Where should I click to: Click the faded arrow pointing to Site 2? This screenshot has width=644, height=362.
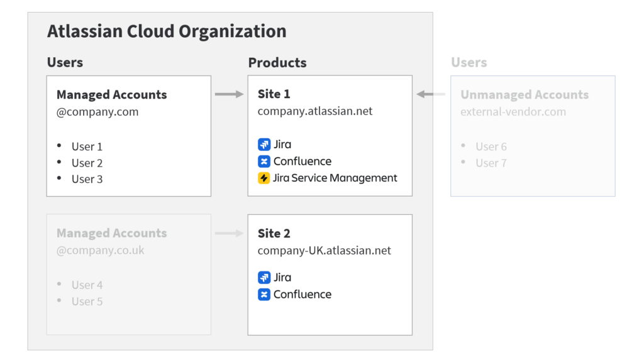pyautogui.click(x=229, y=233)
